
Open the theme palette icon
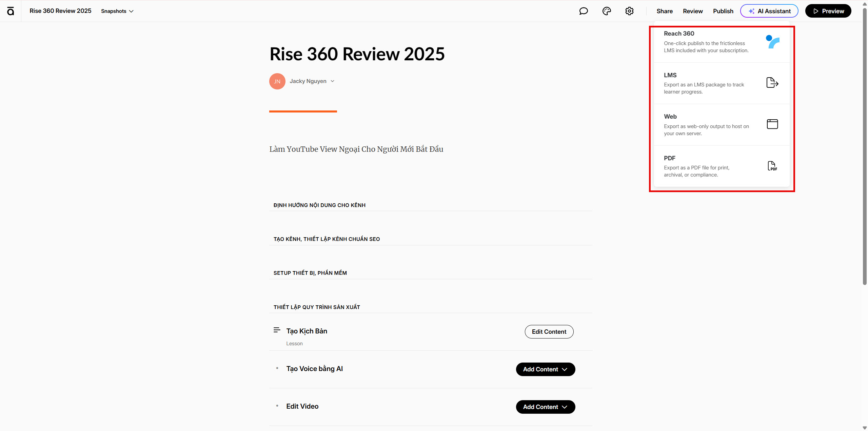(607, 11)
